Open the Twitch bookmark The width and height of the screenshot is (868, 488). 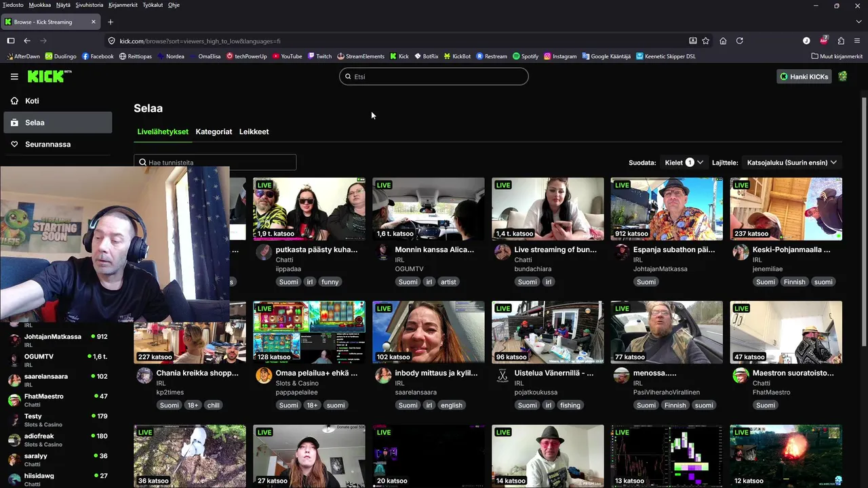(x=319, y=56)
